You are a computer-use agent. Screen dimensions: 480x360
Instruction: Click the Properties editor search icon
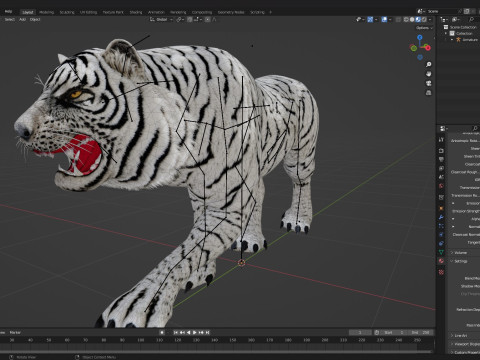(475, 128)
